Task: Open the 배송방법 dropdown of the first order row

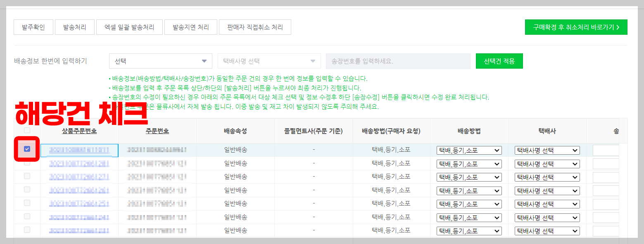Action: coord(470,150)
